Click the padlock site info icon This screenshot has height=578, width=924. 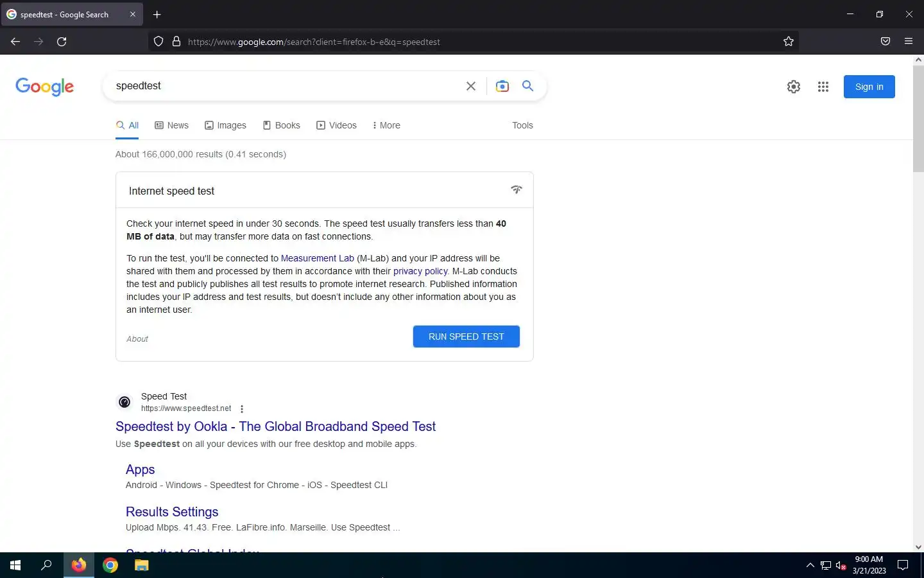point(176,42)
